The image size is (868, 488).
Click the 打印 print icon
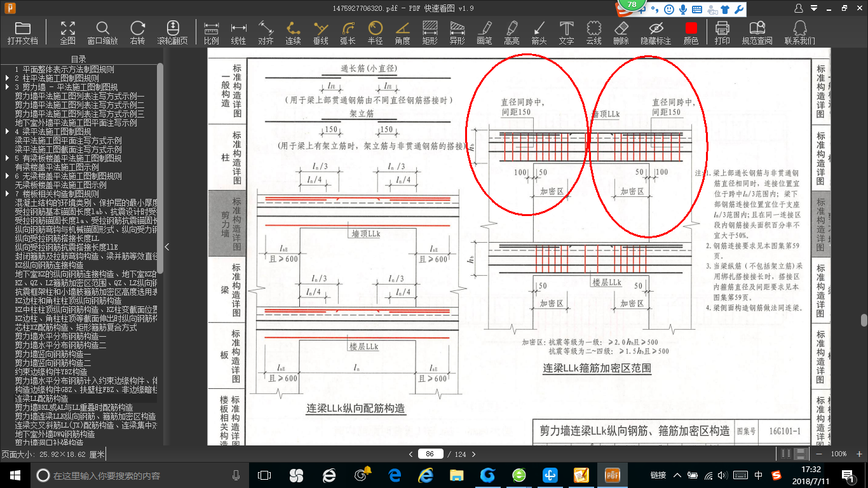pyautogui.click(x=722, y=32)
